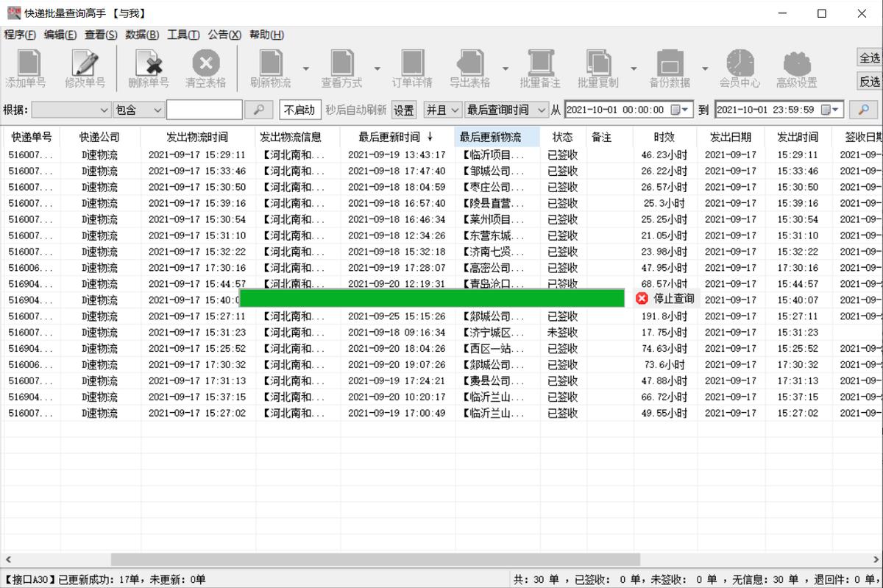Screen dimensions: 883x588
Task: Sort by the 最后更新物流 column header
Action: coord(497,137)
